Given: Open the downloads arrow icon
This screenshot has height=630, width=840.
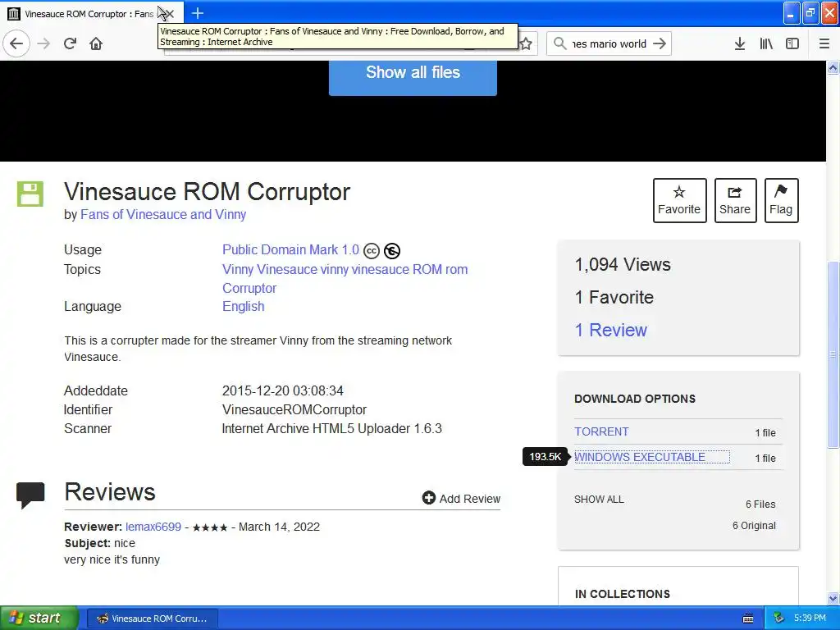Looking at the screenshot, I should 740,44.
